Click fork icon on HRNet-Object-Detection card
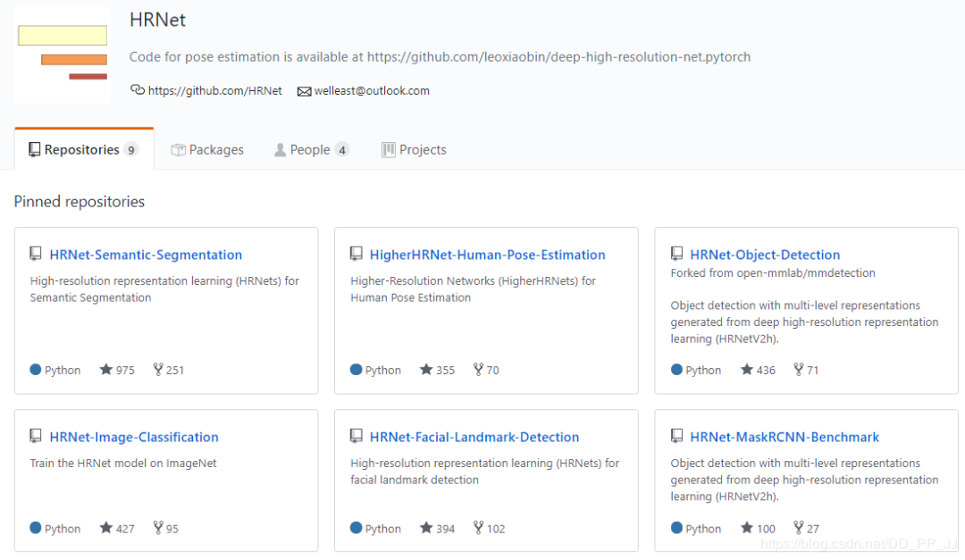 click(x=798, y=370)
